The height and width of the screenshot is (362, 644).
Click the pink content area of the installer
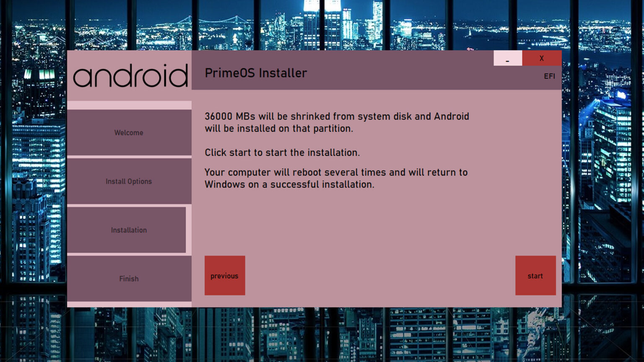pos(377,222)
